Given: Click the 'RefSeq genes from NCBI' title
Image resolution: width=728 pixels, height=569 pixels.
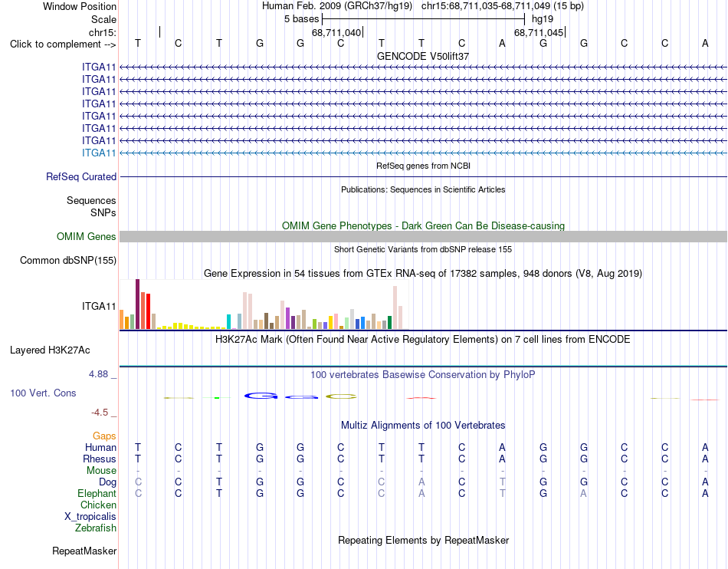Looking at the screenshot, I should 423,166.
